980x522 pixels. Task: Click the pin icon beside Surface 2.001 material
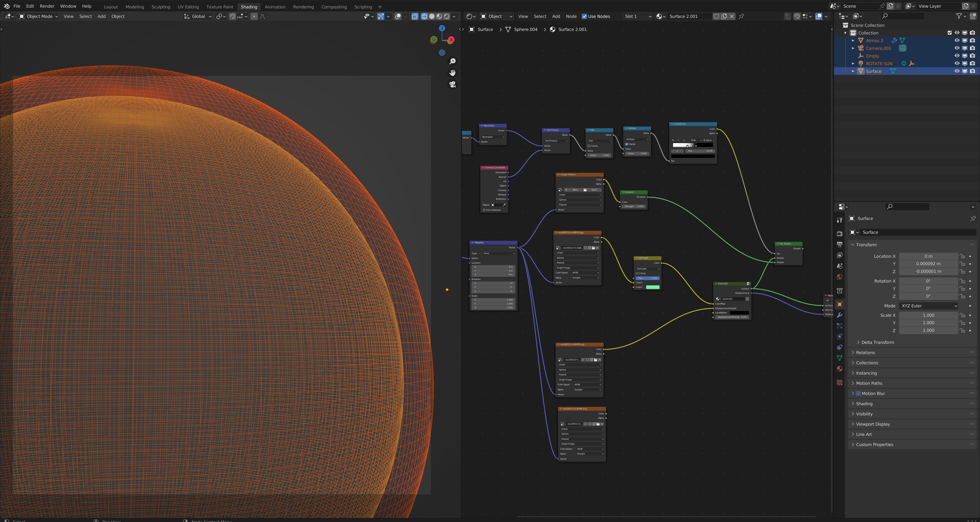(741, 16)
